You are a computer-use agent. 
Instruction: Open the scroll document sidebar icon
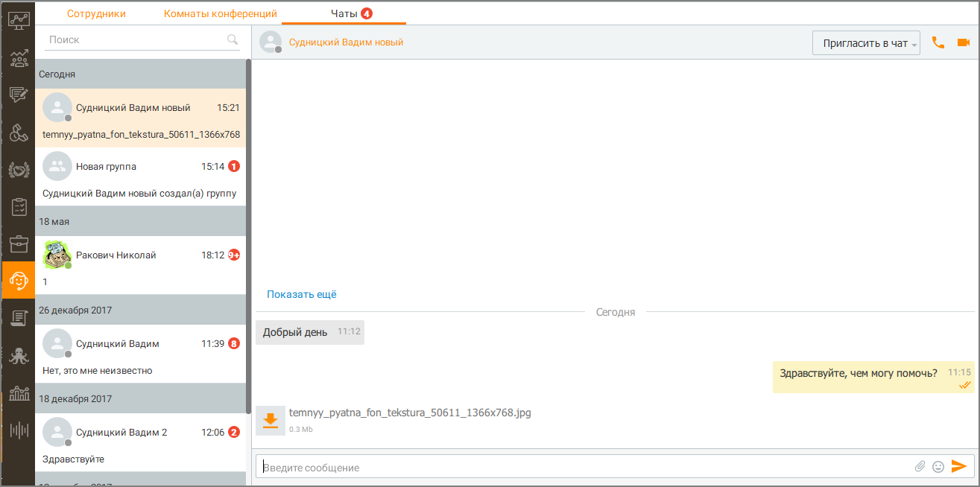tap(19, 318)
